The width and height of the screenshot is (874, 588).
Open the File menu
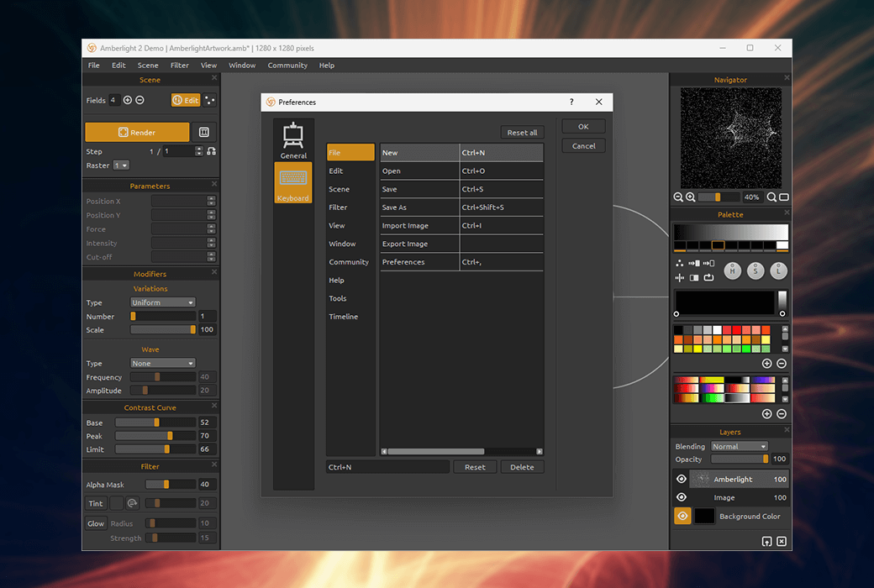coord(93,66)
